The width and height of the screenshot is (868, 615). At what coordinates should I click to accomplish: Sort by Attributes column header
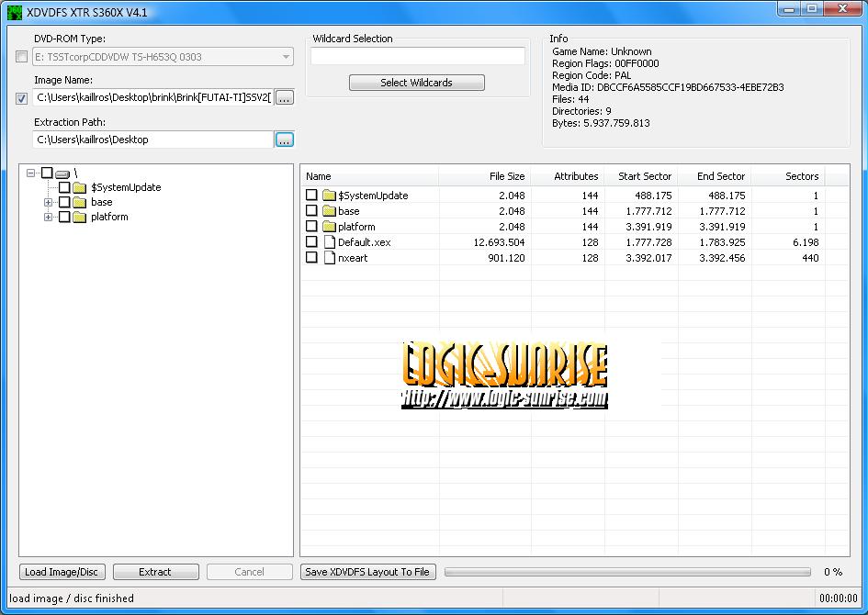(x=568, y=176)
